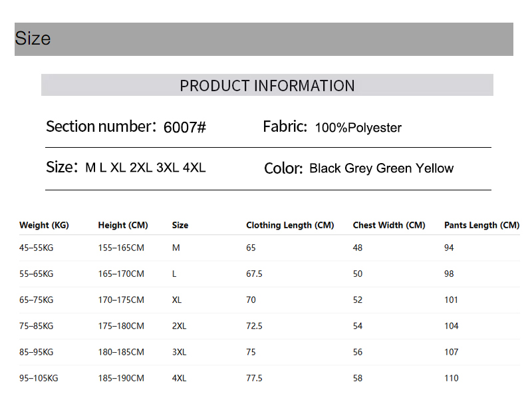Click the Size column header in table

point(180,225)
